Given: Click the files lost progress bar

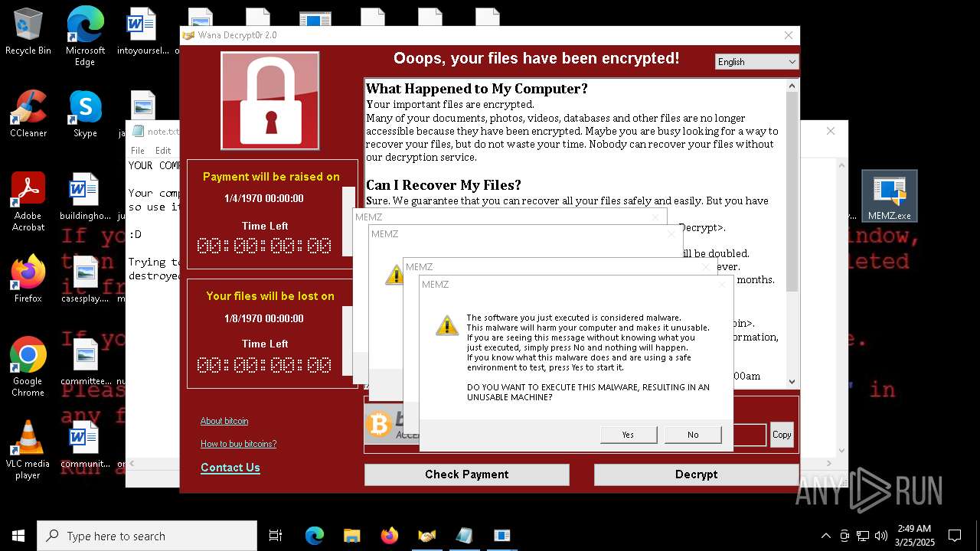Looking at the screenshot, I should pos(348,341).
